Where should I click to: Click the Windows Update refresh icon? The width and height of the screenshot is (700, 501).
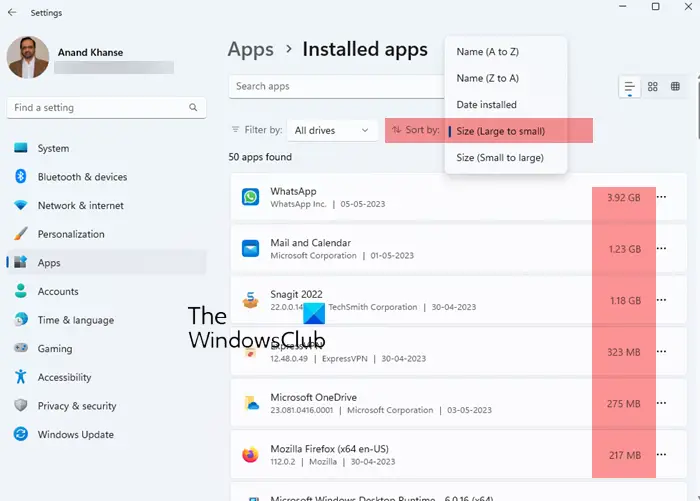coord(21,434)
